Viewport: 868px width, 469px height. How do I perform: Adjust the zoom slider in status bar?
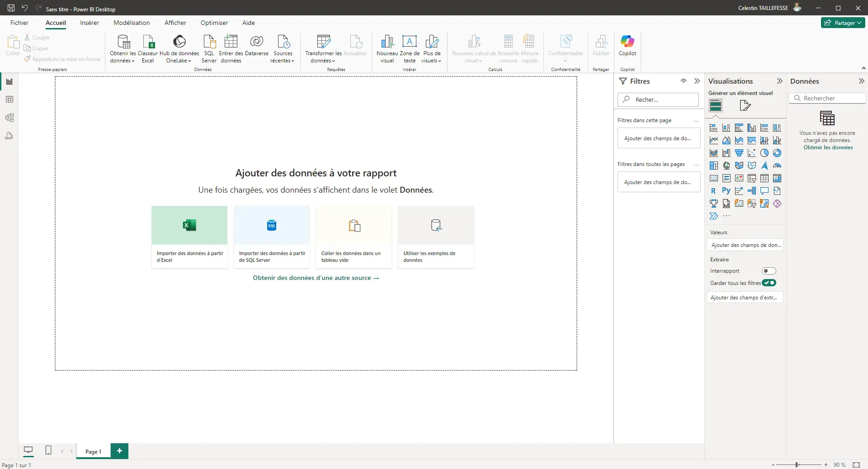(x=797, y=464)
